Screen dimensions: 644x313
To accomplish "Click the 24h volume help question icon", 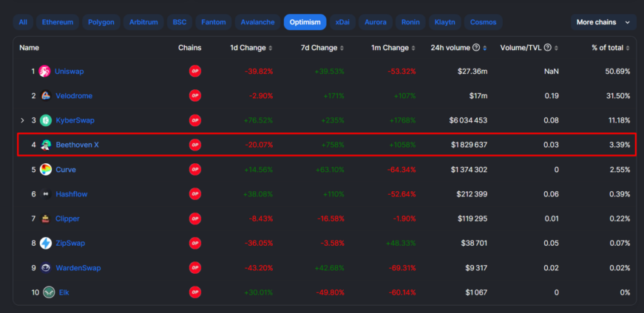I will pyautogui.click(x=476, y=47).
